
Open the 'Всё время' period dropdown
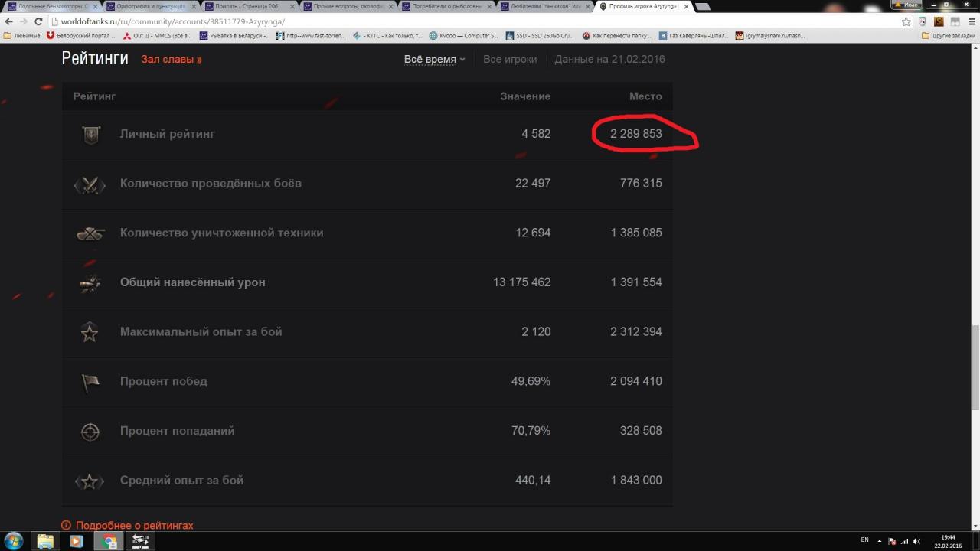434,60
